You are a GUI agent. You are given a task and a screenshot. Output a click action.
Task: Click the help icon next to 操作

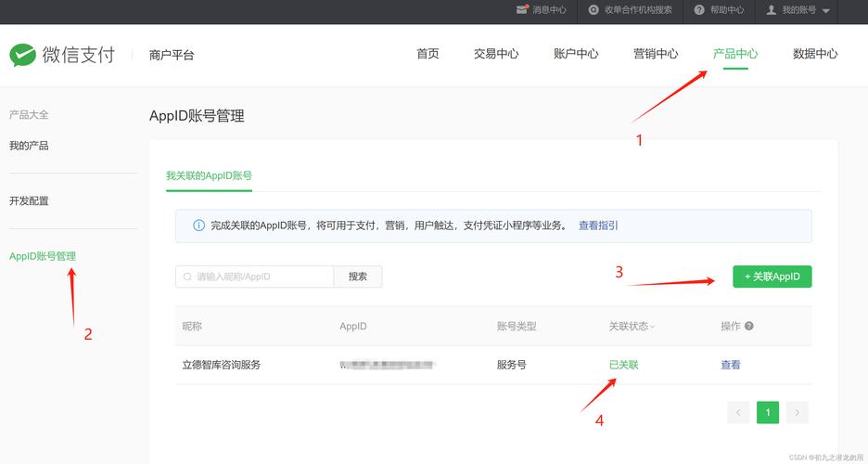(749, 326)
